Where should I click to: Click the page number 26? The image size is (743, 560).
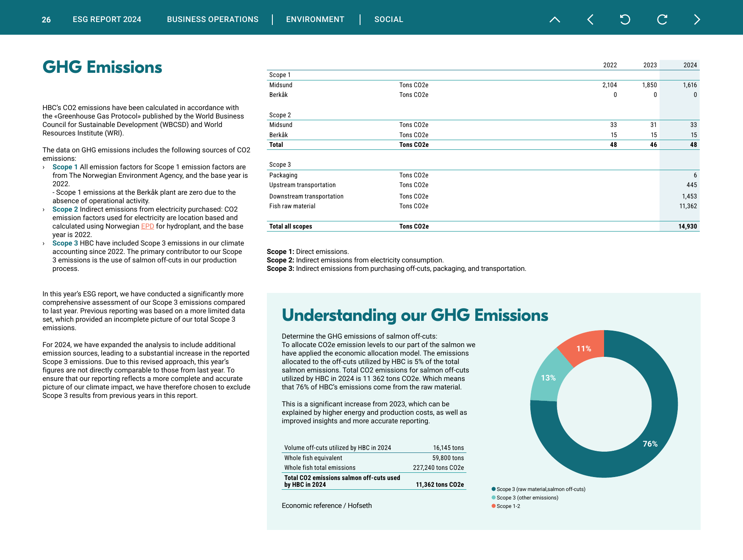click(46, 20)
